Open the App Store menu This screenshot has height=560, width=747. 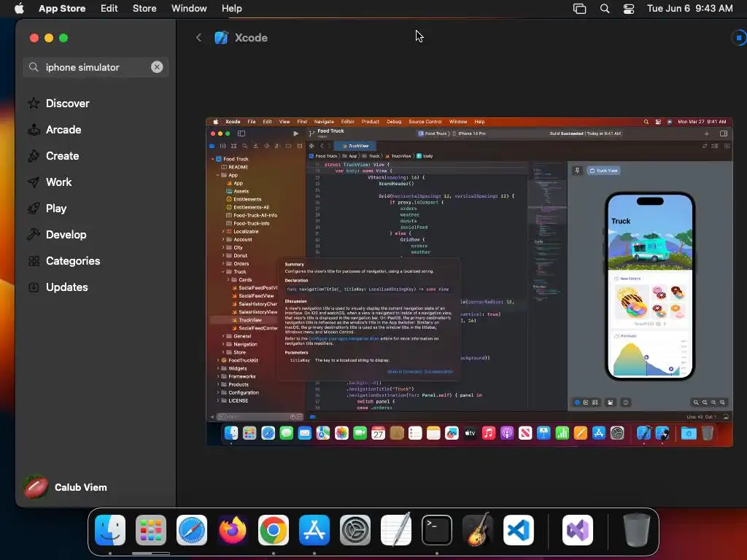(62, 8)
